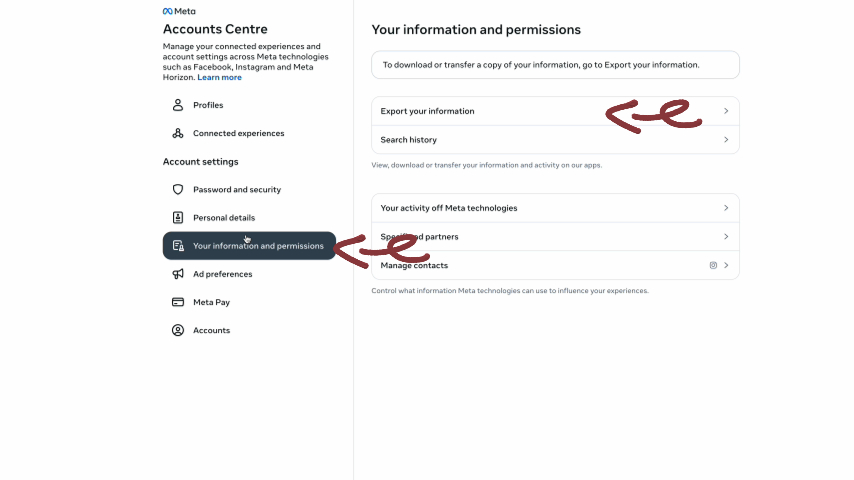Click the download or transfer info banner
This screenshot has width=854, height=480.
(x=556, y=65)
